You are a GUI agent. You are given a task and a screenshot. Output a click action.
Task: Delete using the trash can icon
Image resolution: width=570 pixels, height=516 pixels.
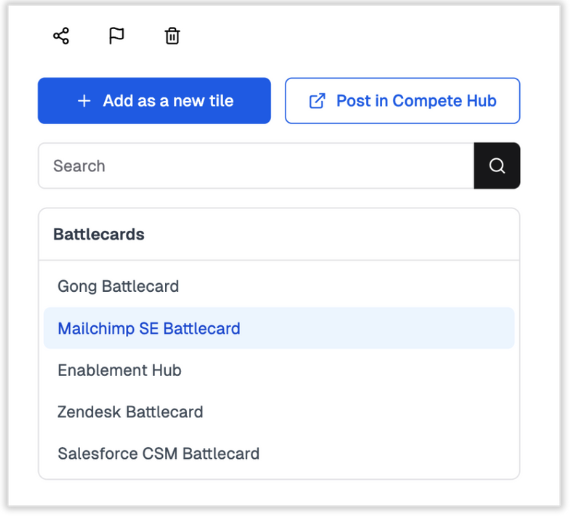coord(172,36)
